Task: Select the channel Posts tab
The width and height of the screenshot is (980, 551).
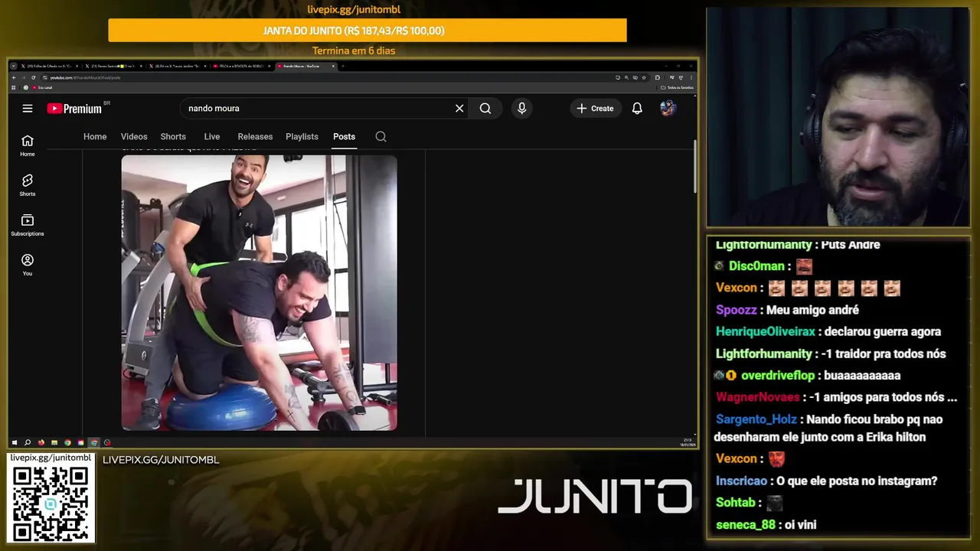Action: (x=344, y=137)
